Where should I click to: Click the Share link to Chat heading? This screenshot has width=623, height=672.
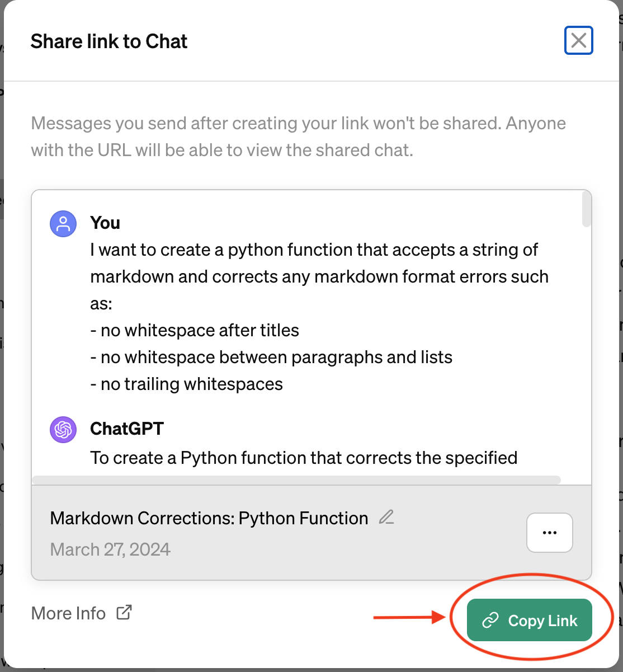click(109, 41)
